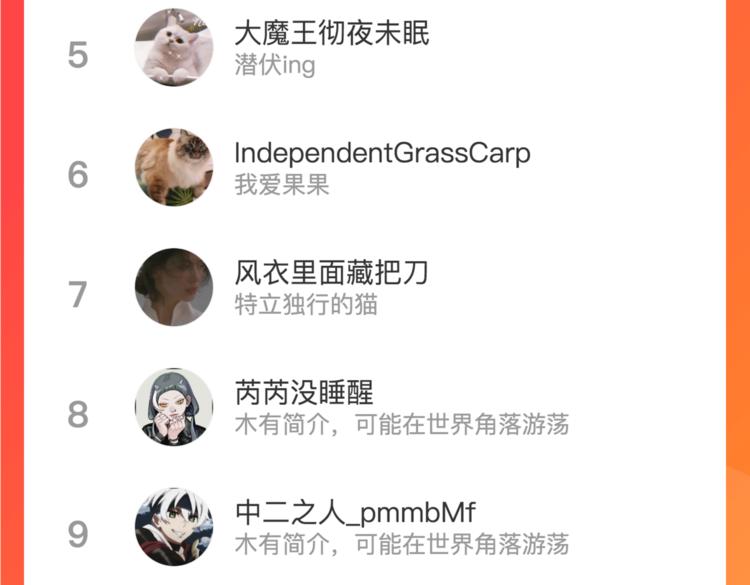The image size is (750, 585).
Task: Select the rank number 8
Action: point(78,414)
